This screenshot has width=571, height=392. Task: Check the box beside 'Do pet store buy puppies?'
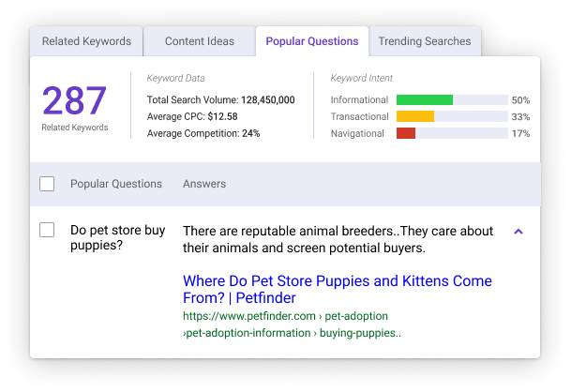click(47, 230)
